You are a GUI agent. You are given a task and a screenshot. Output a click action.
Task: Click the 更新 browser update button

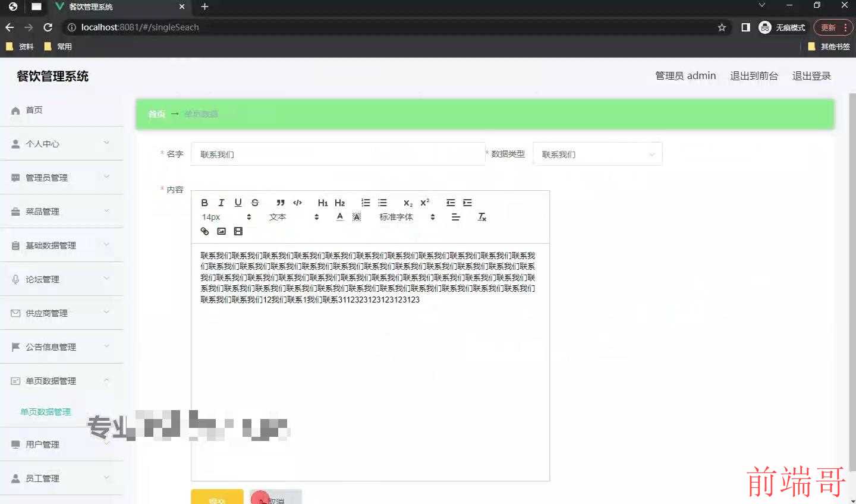coord(833,27)
